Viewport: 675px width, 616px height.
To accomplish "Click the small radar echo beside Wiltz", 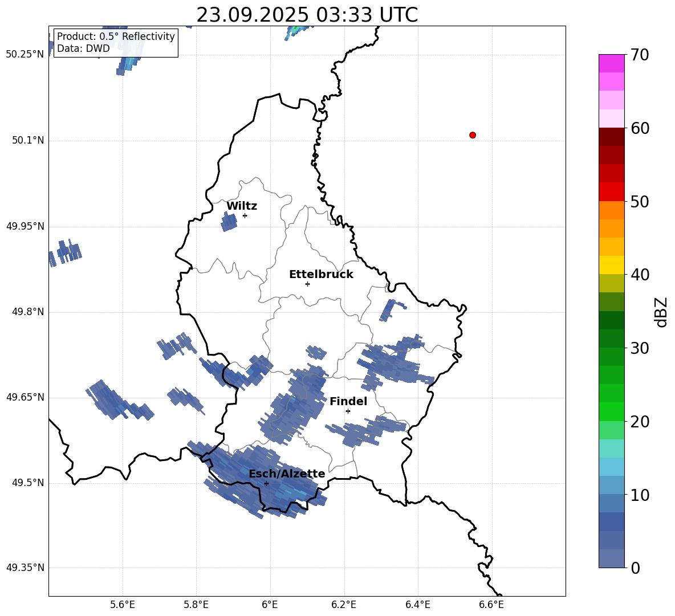I will click(229, 222).
